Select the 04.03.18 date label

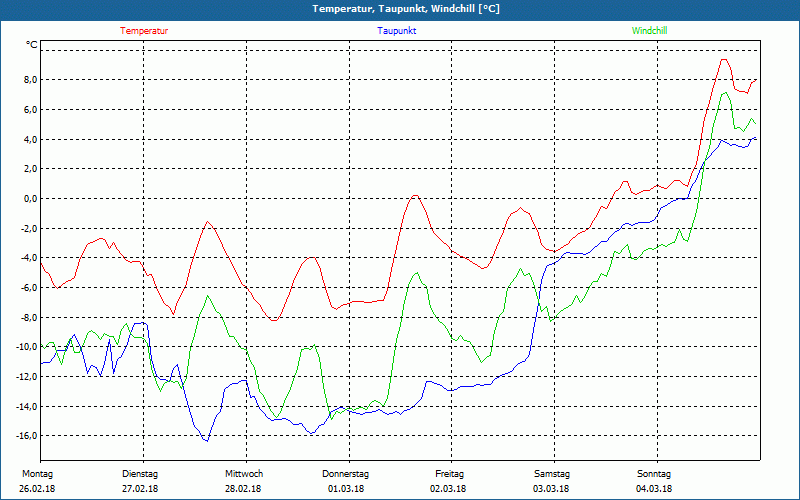(x=654, y=489)
